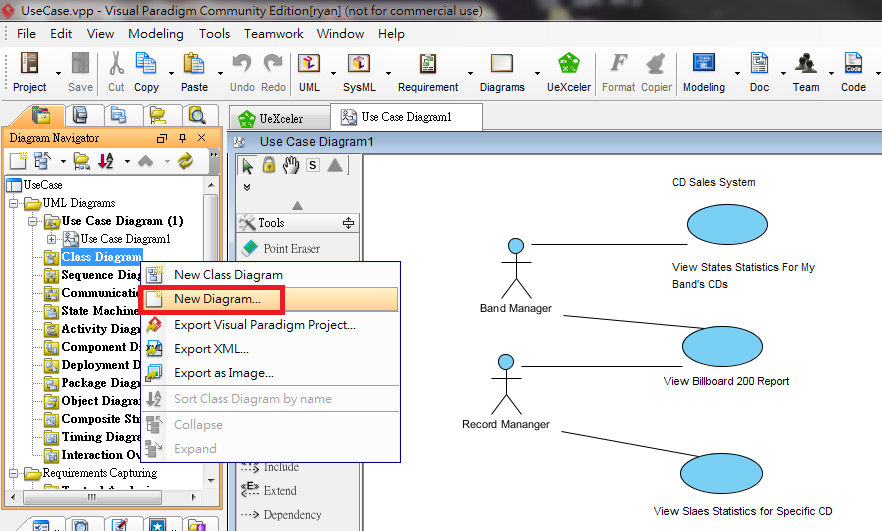Toggle the lock icon in diagram palette
Image resolution: width=882 pixels, height=531 pixels.
(x=269, y=165)
